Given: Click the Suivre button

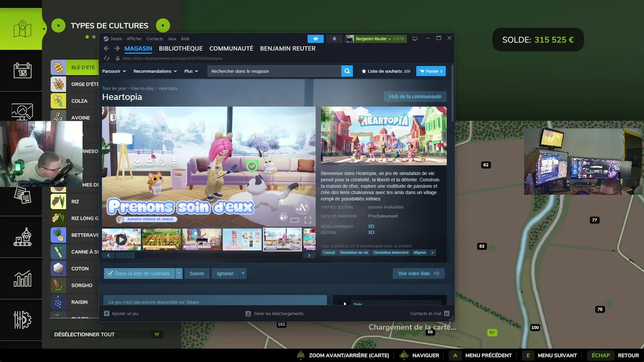Looking at the screenshot, I should tap(197, 274).
